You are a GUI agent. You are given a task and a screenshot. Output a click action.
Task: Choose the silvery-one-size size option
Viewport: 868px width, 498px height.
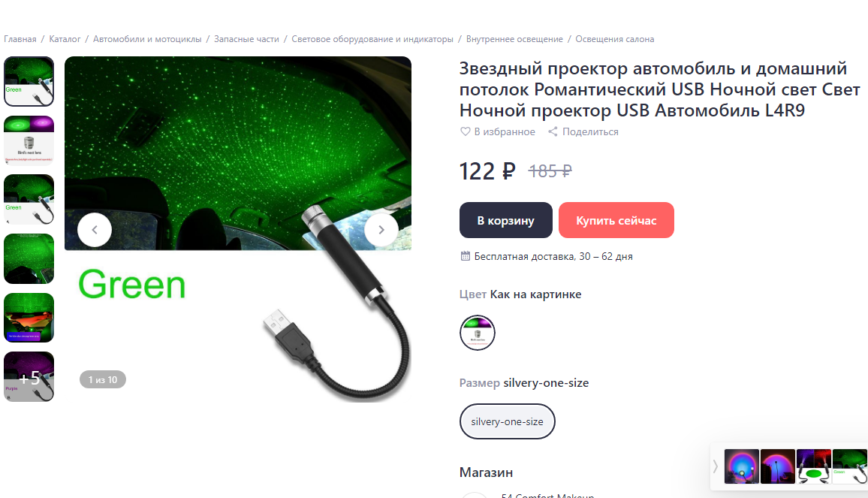507,421
